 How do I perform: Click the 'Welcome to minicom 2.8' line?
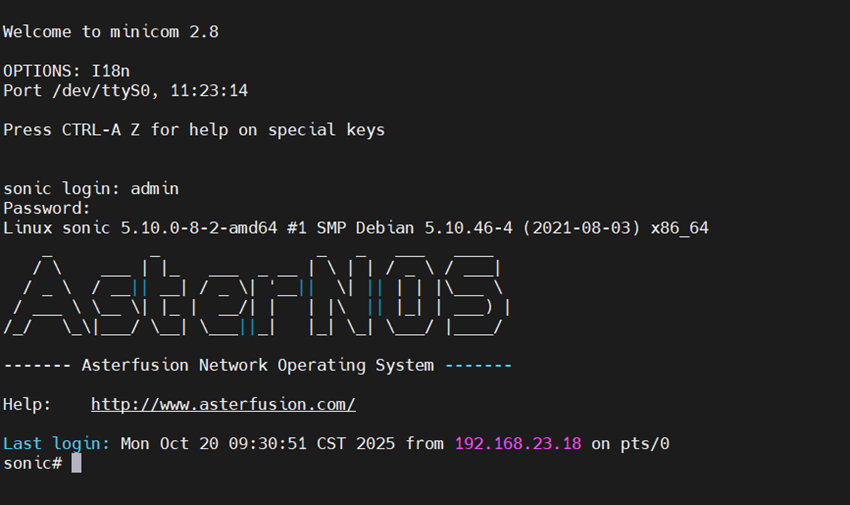111,32
